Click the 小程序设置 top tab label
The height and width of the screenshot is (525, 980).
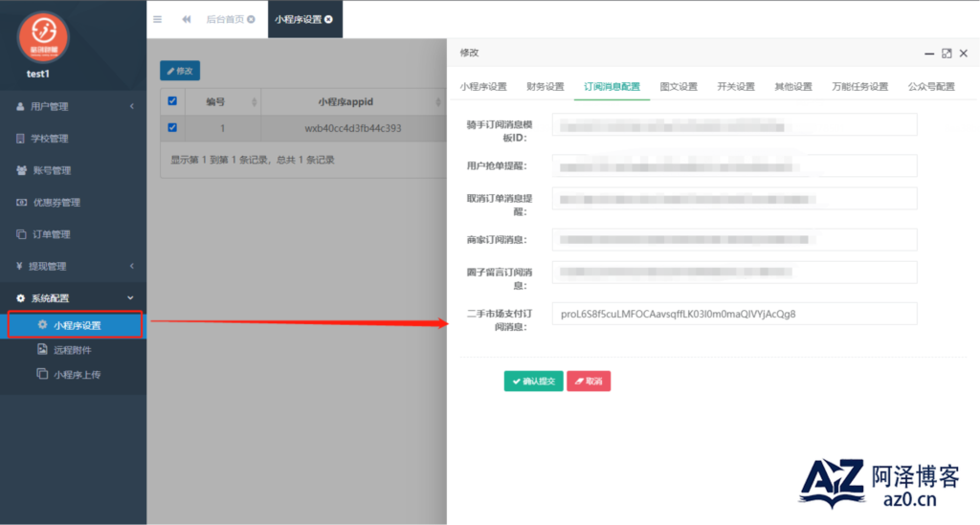[299, 19]
